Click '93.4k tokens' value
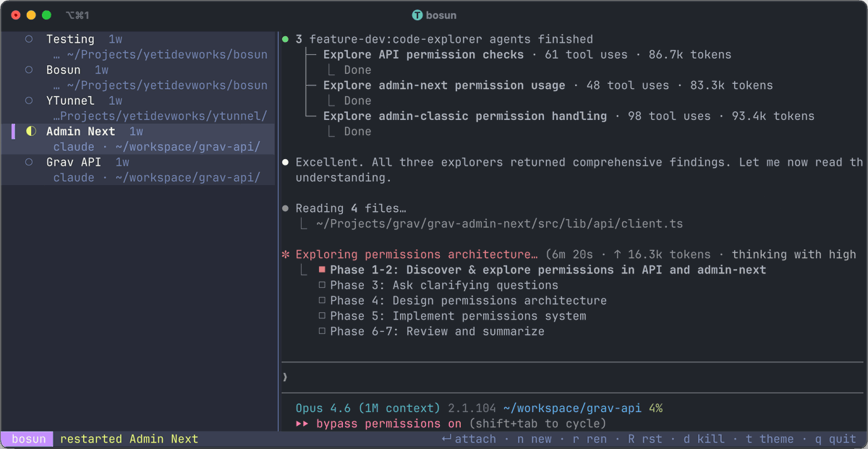Image resolution: width=868 pixels, height=449 pixels. pyautogui.click(x=773, y=116)
